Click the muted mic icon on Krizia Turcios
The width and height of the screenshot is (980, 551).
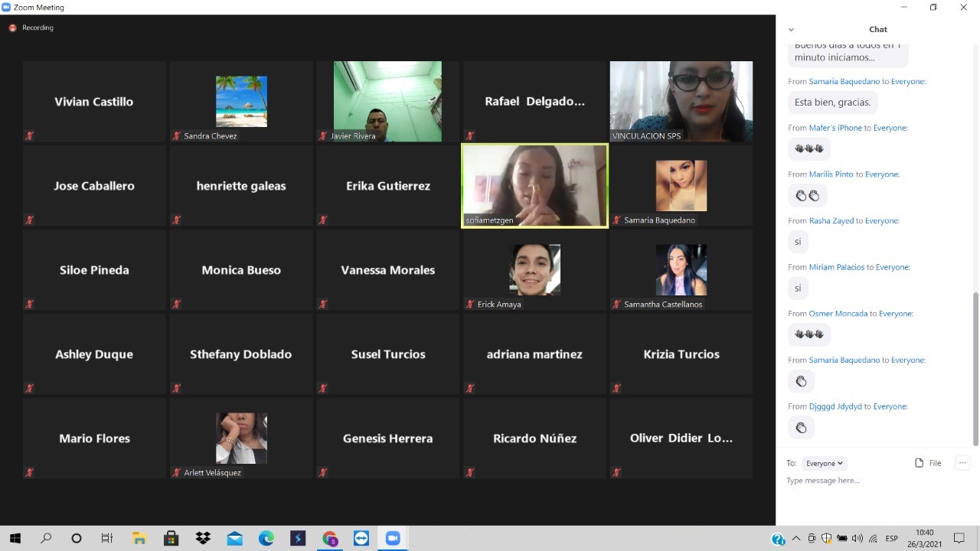tap(617, 389)
